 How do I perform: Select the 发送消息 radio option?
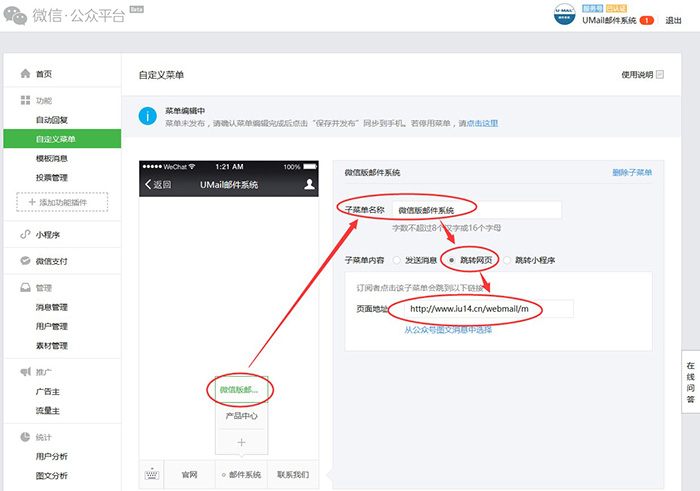click(x=396, y=260)
